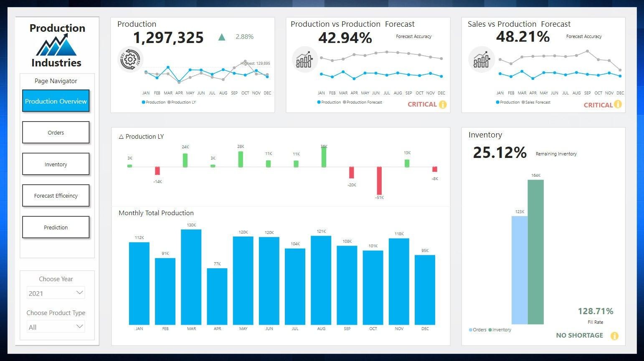Click the Production Industries mountain logo
Screen dimensions: 644x361
(56, 45)
